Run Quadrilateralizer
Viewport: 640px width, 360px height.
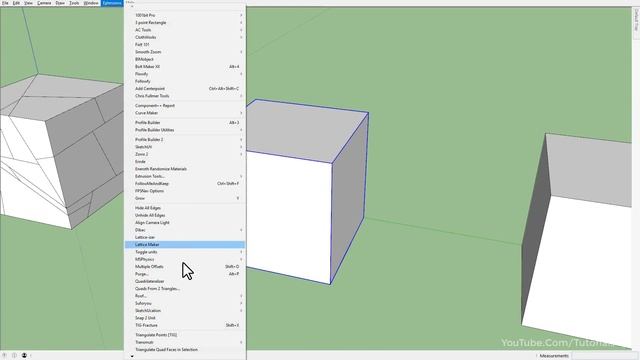pyautogui.click(x=184, y=282)
